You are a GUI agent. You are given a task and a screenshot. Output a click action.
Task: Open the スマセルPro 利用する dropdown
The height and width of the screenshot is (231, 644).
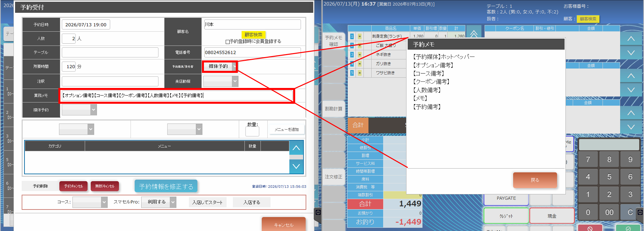pyautogui.click(x=159, y=202)
